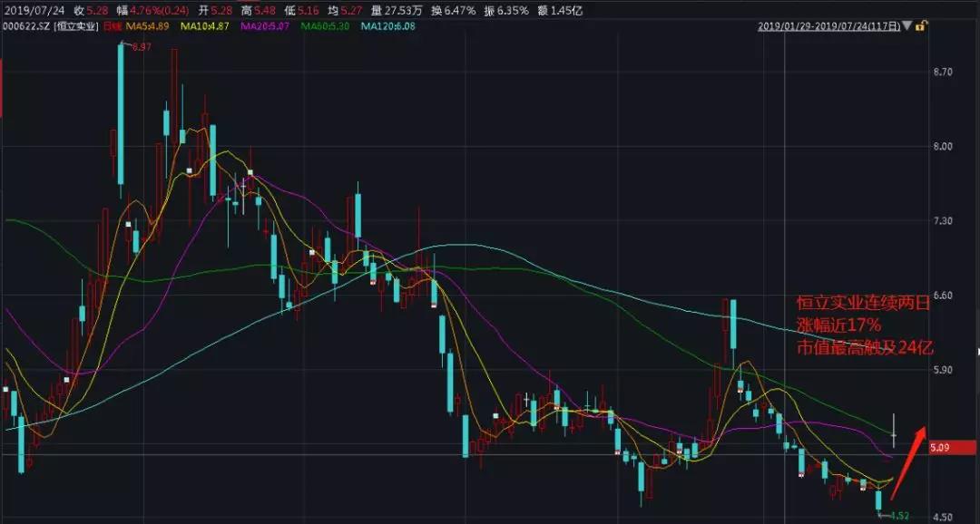The height and width of the screenshot is (524, 980).
Task: Click the MA120:6.08 indicator label
Action: click(x=388, y=26)
